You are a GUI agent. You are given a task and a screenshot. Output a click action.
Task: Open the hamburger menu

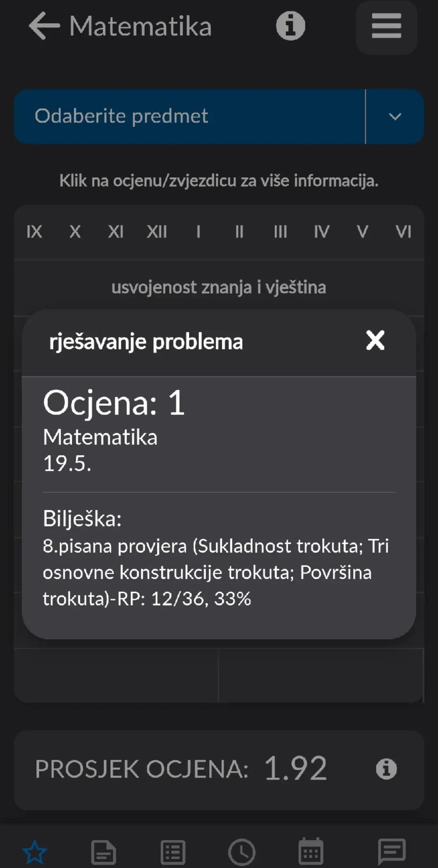386,26
